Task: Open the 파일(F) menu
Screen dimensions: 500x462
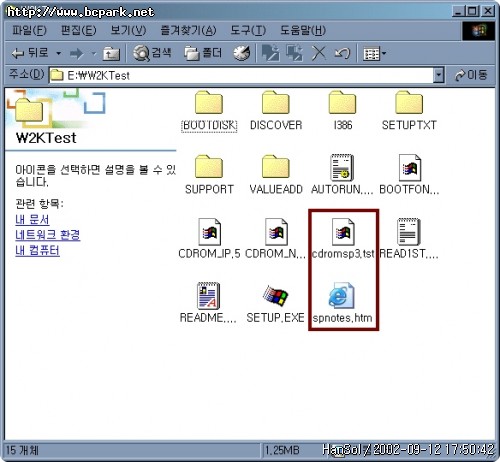Action: [29, 31]
